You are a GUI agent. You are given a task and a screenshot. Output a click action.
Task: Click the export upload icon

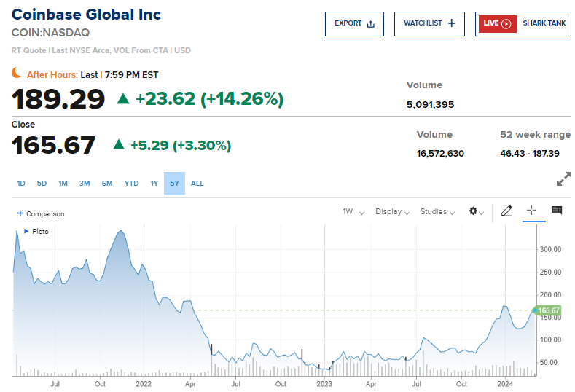371,23
